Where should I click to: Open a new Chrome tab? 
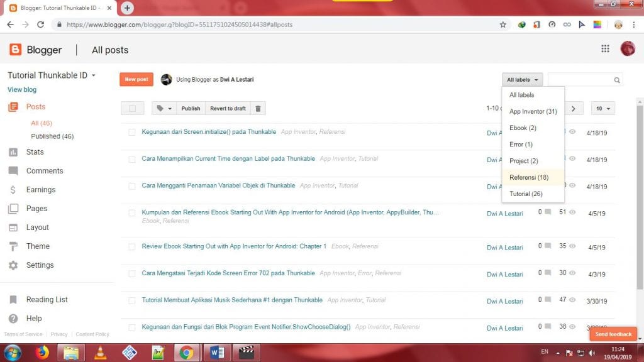pos(127,8)
